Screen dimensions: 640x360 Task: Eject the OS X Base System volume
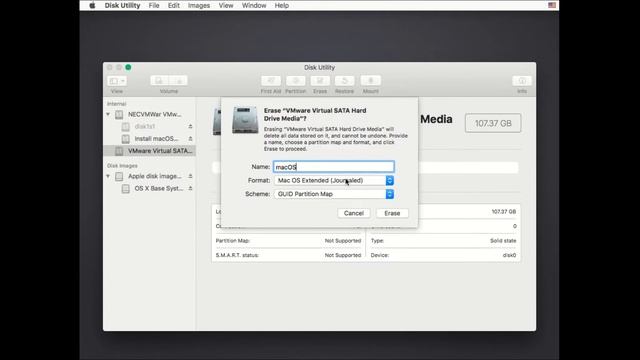[x=190, y=189]
